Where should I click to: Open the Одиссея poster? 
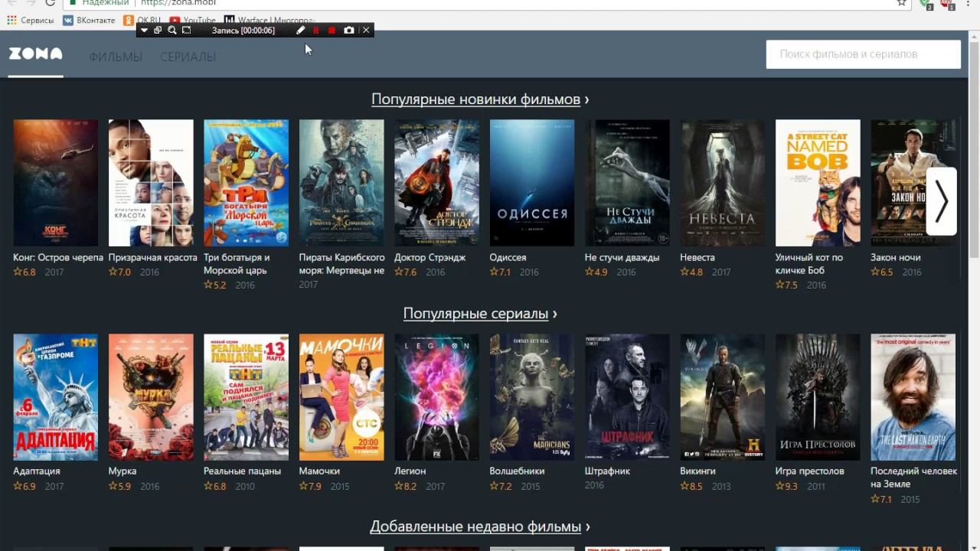532,183
